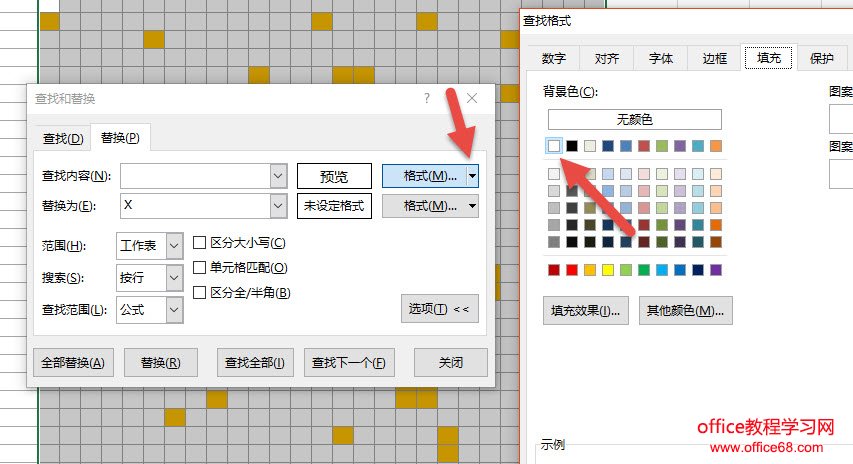The height and width of the screenshot is (464, 853).
Task: Collapse options with 选项(T) <<
Action: click(440, 308)
